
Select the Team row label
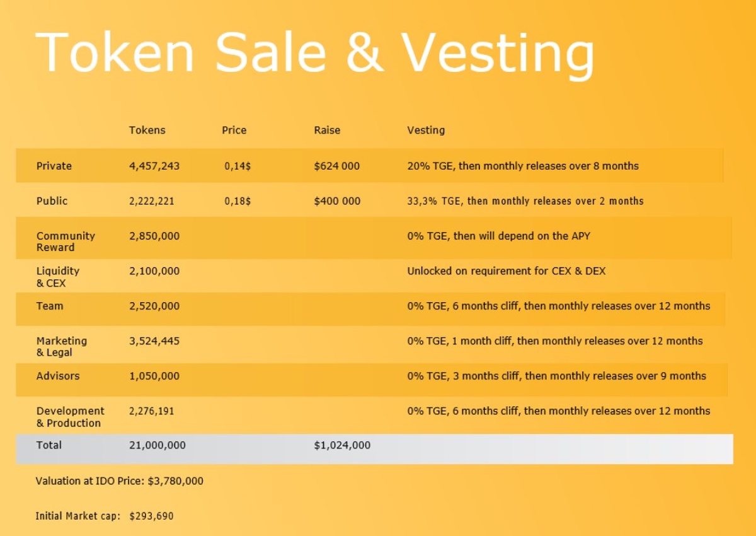(x=50, y=306)
